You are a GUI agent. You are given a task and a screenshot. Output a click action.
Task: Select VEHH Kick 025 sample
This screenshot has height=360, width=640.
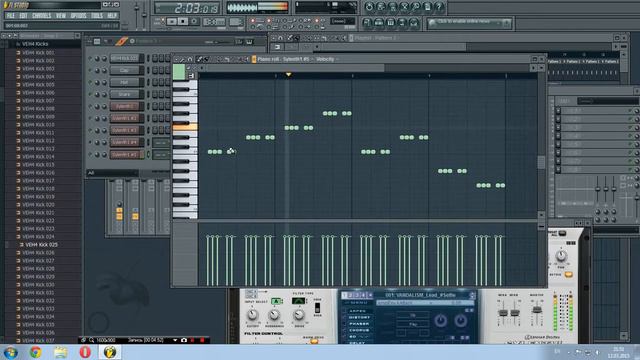click(42, 245)
